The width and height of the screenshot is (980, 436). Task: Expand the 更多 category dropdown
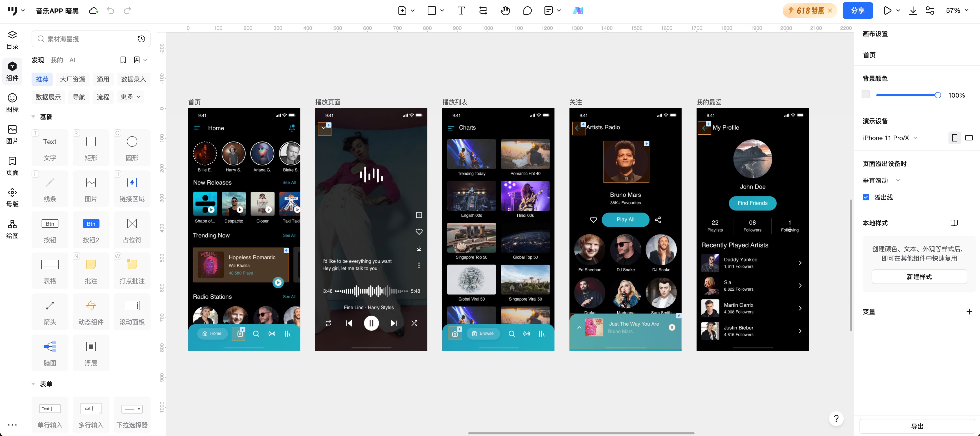pyautogui.click(x=131, y=97)
